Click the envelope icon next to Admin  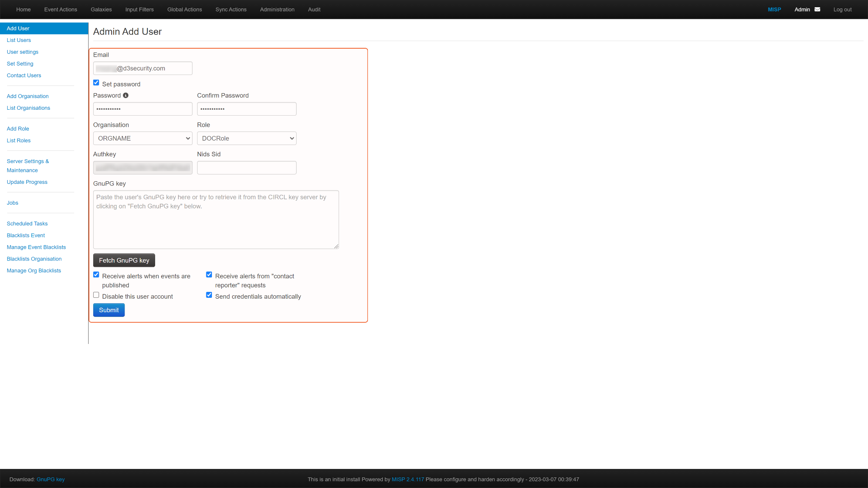pos(817,9)
